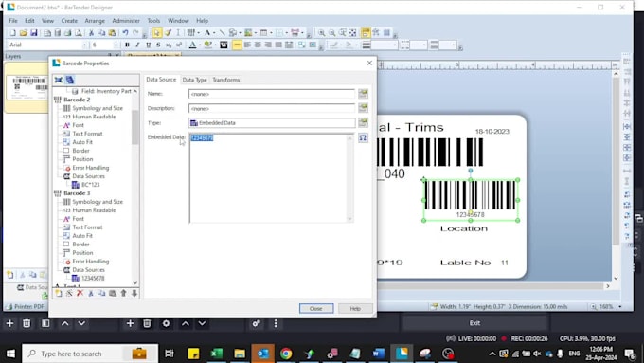Toggle Italic formatting
Image resolution: width=644 pixels, height=363 pixels.
coord(137,45)
